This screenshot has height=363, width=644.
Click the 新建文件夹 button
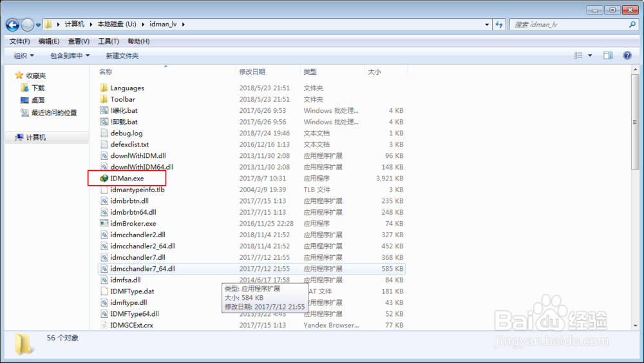pyautogui.click(x=122, y=55)
